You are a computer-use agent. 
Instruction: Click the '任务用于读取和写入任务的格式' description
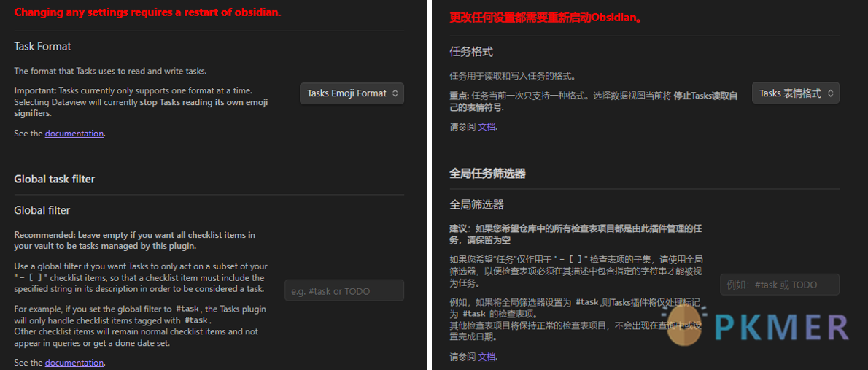coord(513,76)
